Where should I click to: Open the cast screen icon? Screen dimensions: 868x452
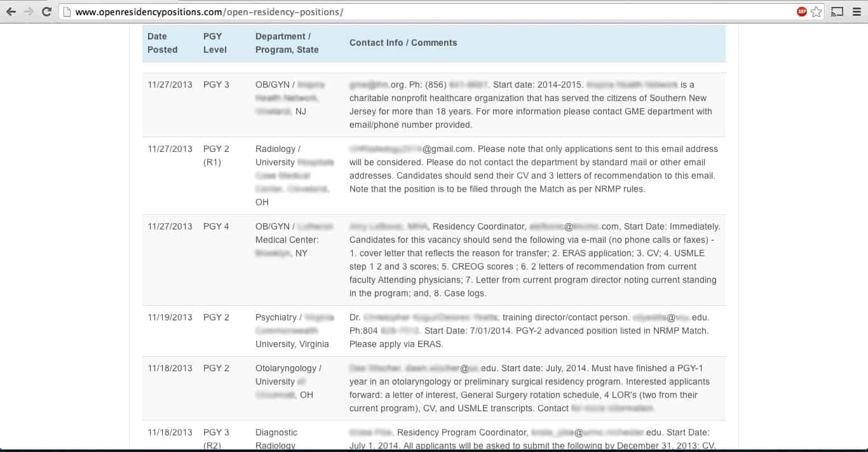pos(837,11)
